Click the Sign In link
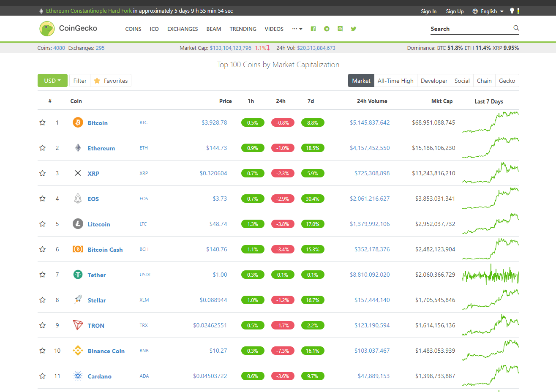This screenshot has height=392, width=556. (429, 11)
